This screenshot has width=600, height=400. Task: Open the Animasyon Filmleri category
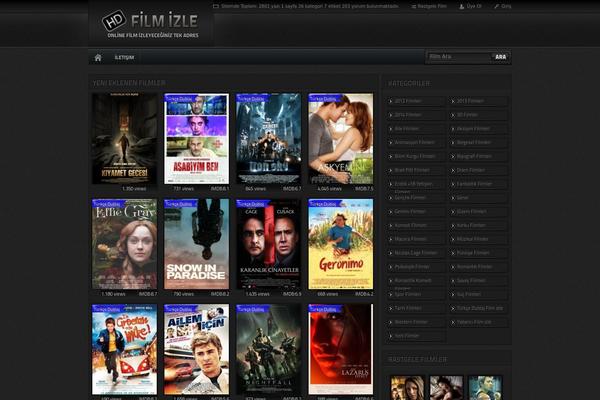(414, 142)
